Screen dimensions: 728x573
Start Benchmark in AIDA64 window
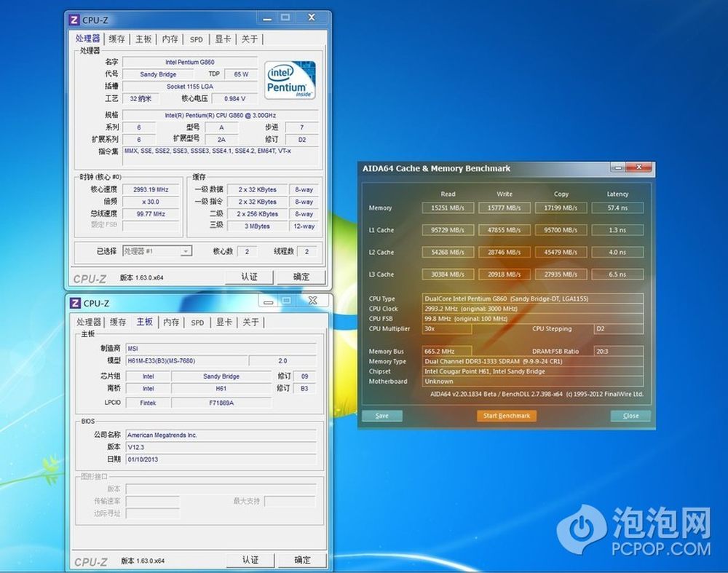(x=507, y=416)
